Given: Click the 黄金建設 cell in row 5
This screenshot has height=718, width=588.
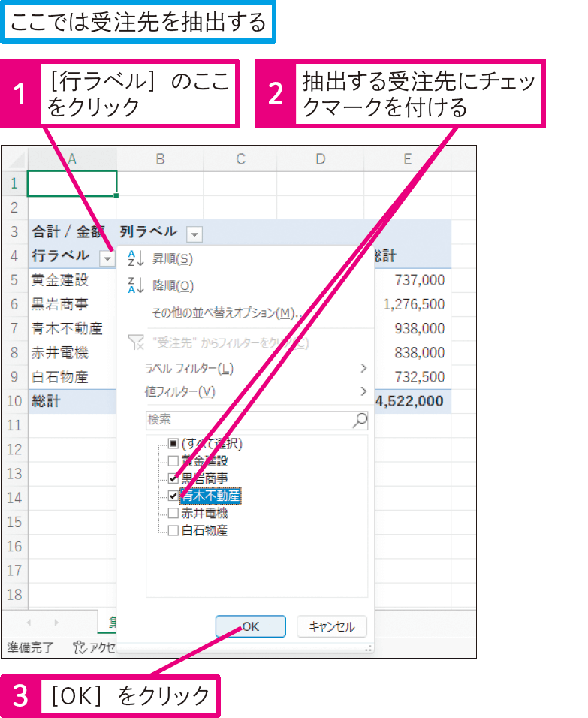Looking at the screenshot, I should point(72,280).
